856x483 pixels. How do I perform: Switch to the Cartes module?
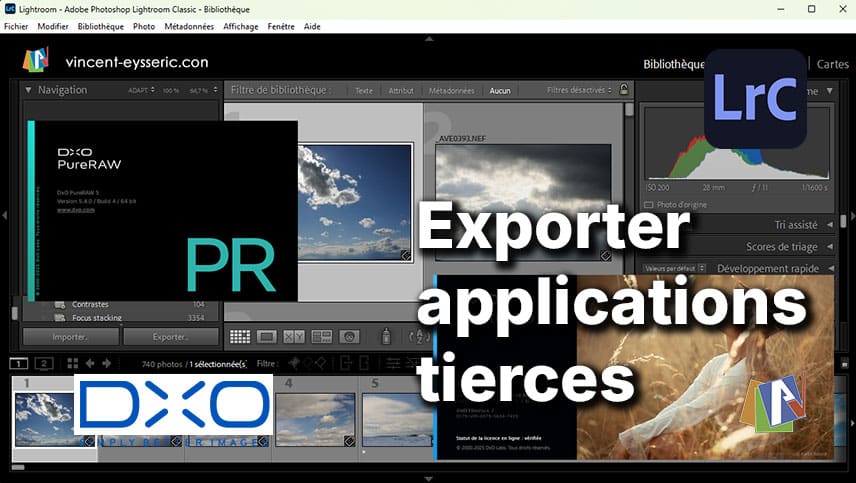(833, 64)
